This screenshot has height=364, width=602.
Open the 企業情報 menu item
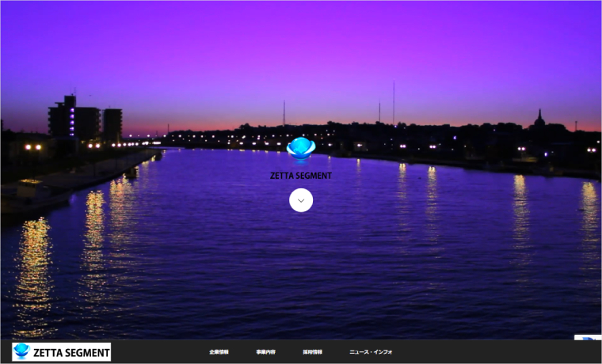pos(219,352)
